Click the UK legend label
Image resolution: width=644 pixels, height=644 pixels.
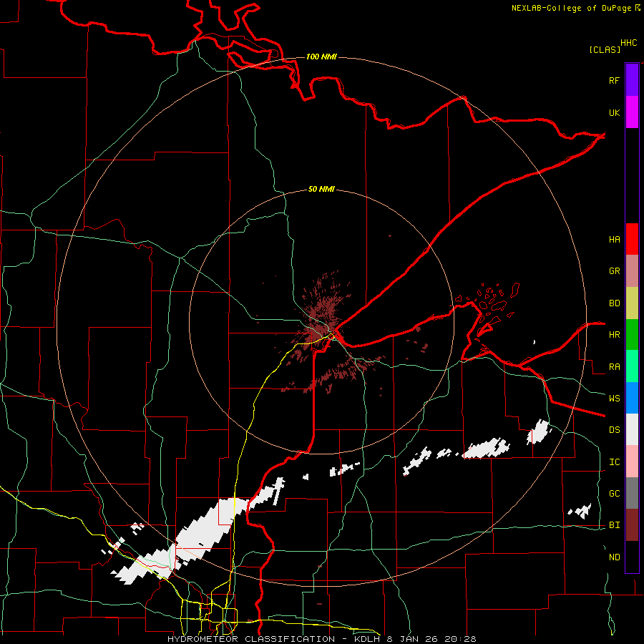click(614, 112)
